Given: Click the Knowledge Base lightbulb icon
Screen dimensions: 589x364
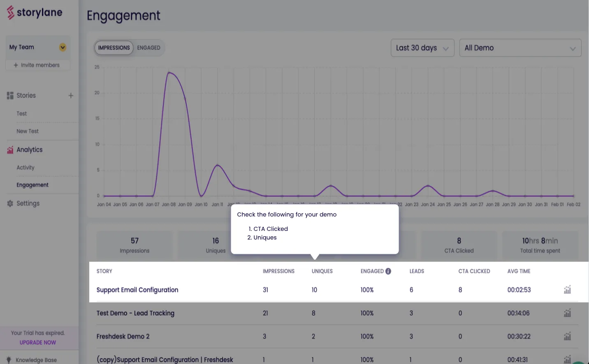Looking at the screenshot, I should [9, 360].
